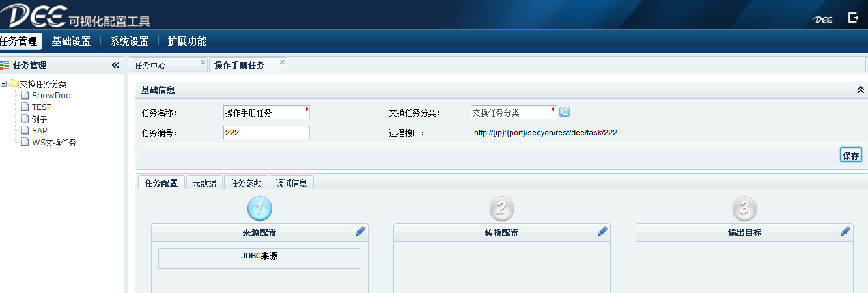Image resolution: width=868 pixels, height=293 pixels.
Task: Edit 来源配置 with the pencil icon
Action: (361, 231)
